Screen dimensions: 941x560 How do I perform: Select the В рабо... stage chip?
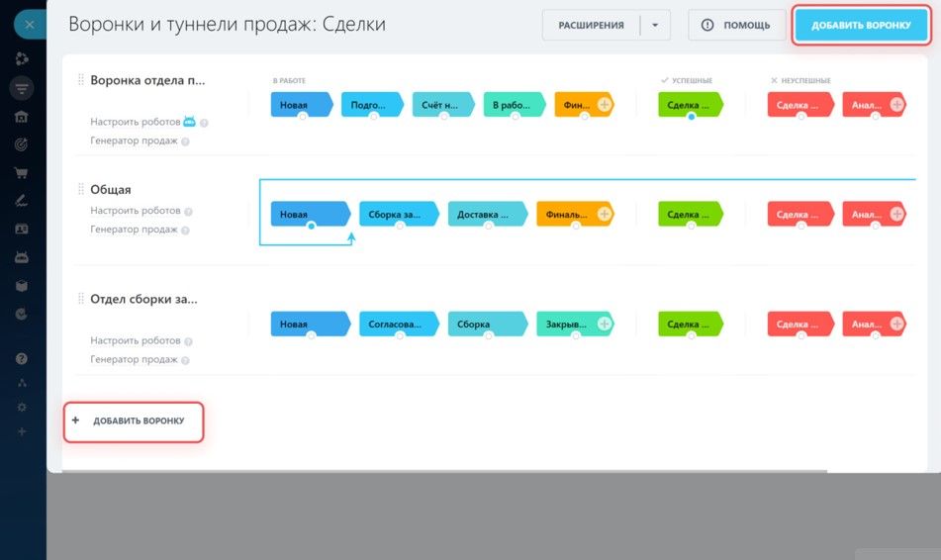pos(515,105)
